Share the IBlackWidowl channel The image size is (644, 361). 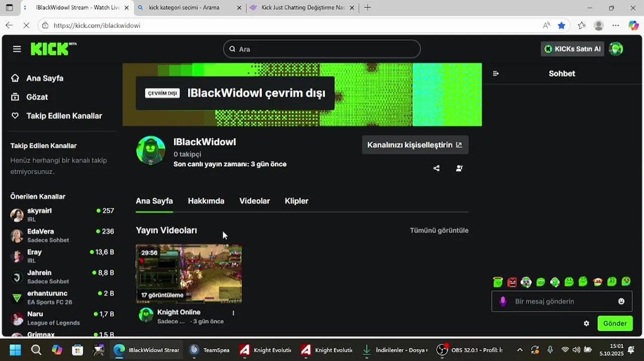point(436,168)
